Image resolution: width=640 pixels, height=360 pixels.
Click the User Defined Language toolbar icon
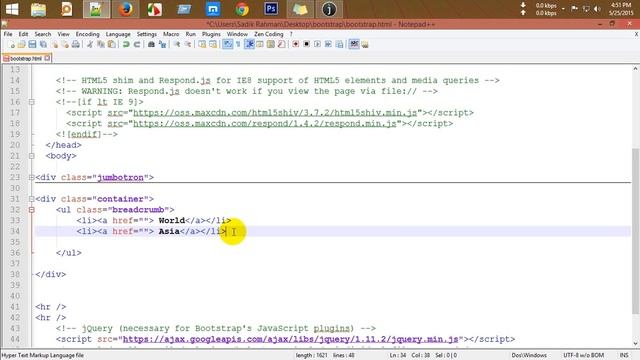click(x=260, y=44)
